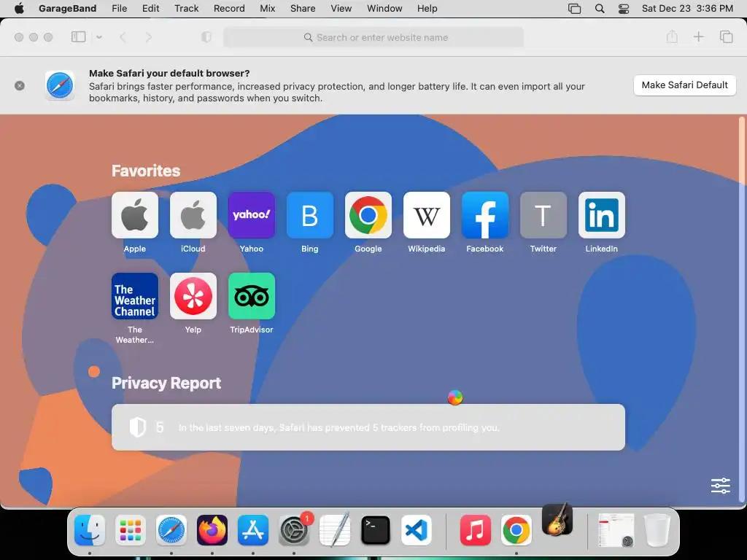Open the Window menu
This screenshot has width=747, height=560.
pyautogui.click(x=384, y=9)
